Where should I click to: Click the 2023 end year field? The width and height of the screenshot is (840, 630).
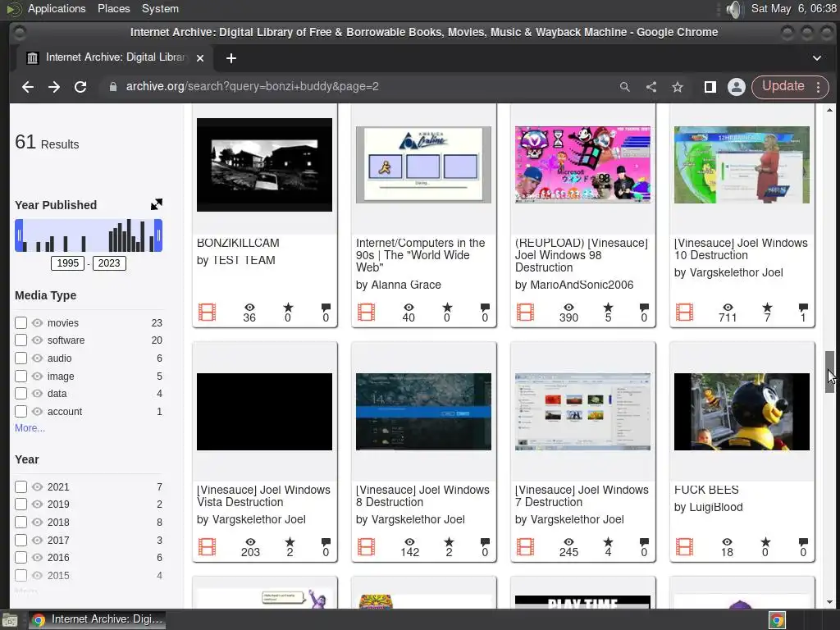(x=109, y=263)
